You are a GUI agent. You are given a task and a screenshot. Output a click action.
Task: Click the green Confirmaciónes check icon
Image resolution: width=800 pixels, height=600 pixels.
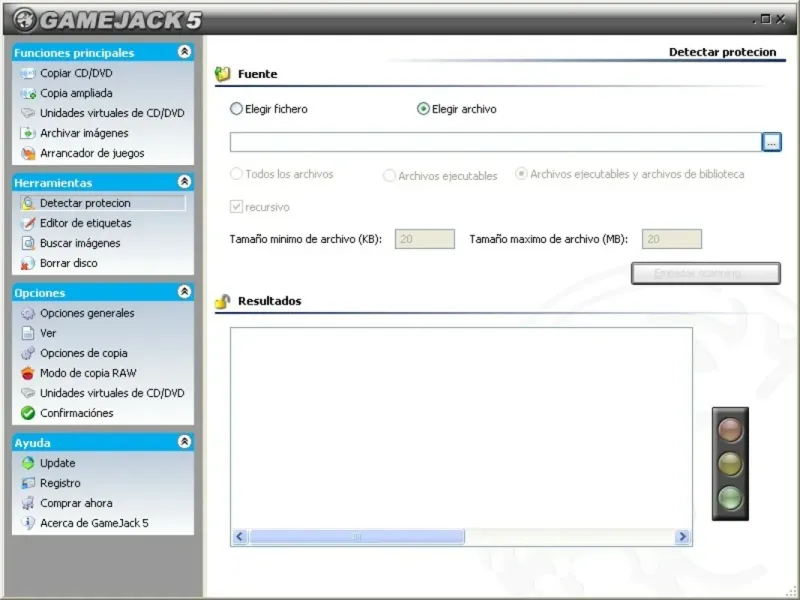coord(28,413)
